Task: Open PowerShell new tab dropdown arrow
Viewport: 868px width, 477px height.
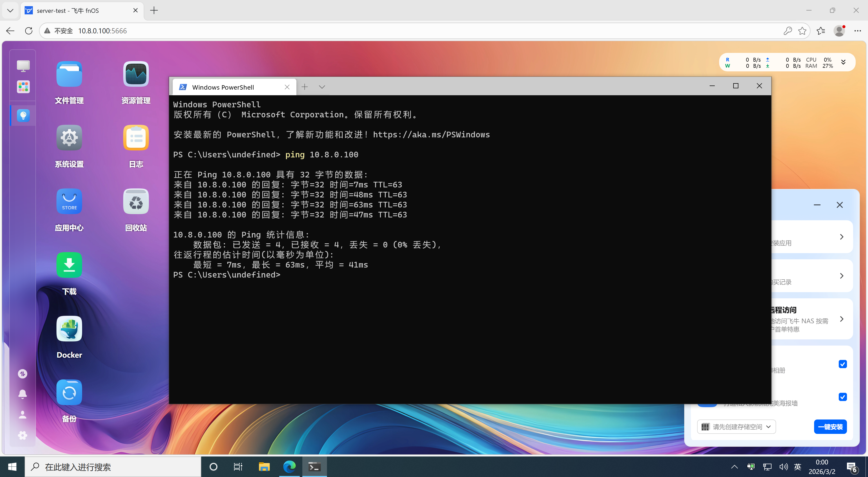Action: (322, 87)
